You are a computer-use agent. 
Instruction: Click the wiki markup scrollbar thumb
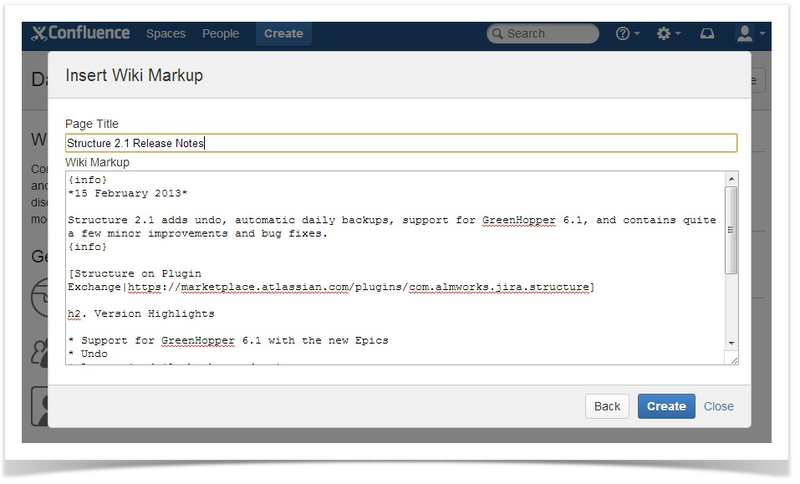[731, 230]
